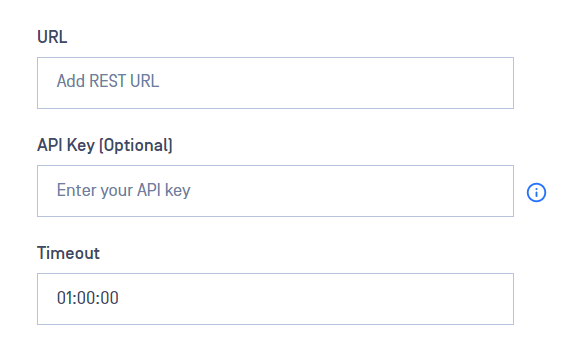Click the Timeout label text
Screen dimensions: 566x360
(68, 253)
